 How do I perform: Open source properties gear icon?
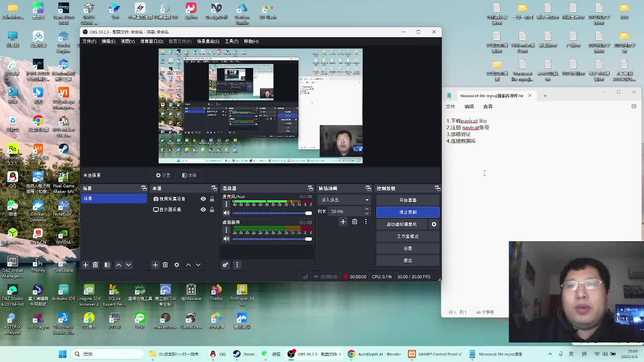pos(177,265)
